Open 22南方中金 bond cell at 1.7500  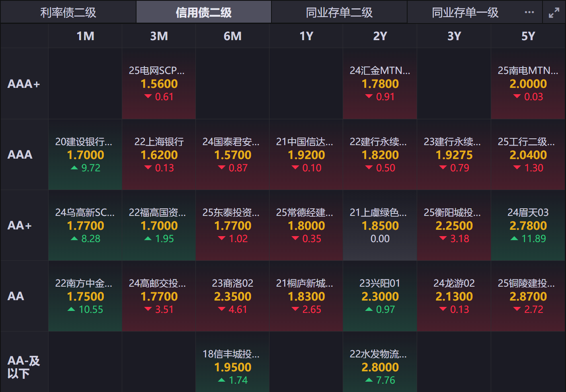click(85, 296)
